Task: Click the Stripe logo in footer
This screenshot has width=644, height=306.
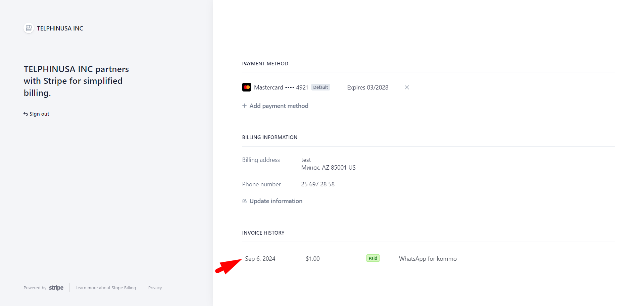Action: pos(56,288)
